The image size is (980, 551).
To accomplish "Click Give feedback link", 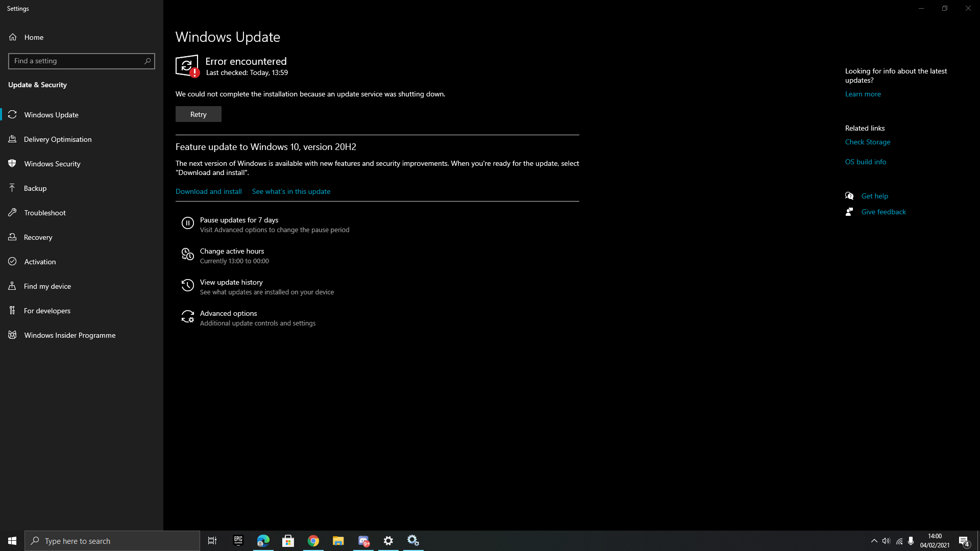I will tap(884, 212).
